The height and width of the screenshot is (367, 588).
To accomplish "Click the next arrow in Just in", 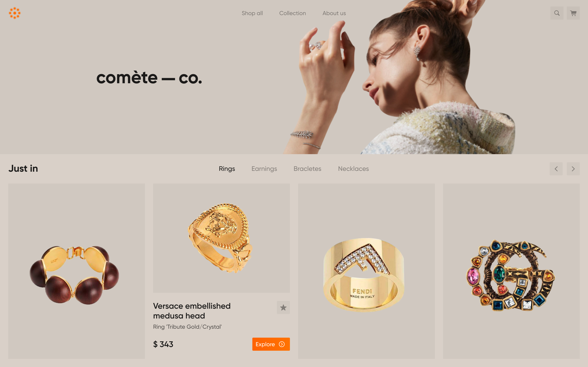I will coord(573,169).
